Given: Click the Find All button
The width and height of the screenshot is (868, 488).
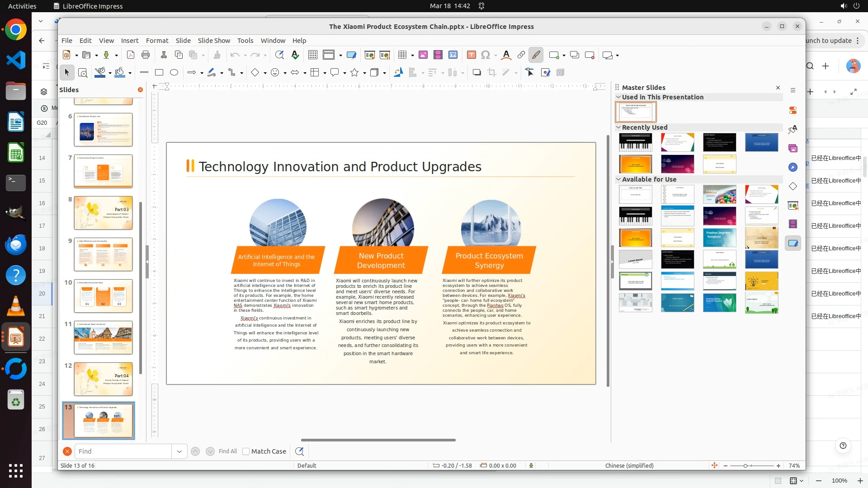Looking at the screenshot, I should [x=227, y=451].
